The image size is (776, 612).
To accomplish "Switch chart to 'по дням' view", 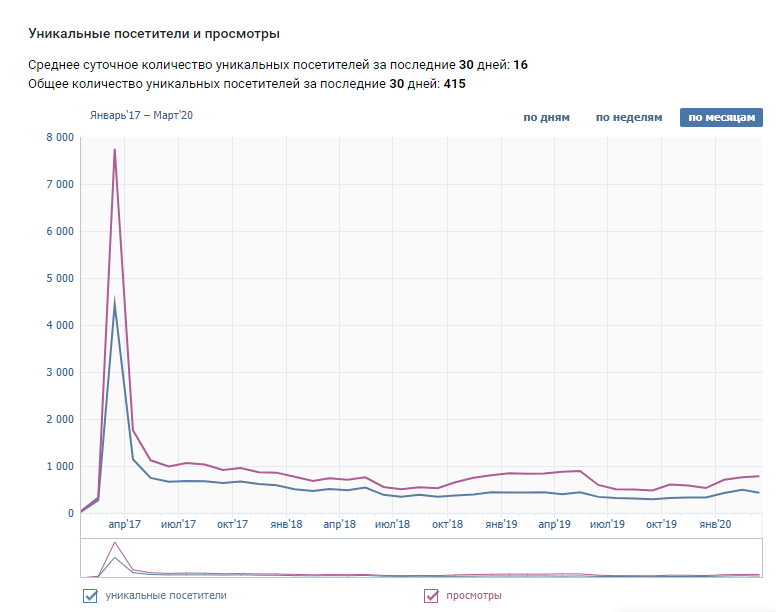I will coord(546,118).
